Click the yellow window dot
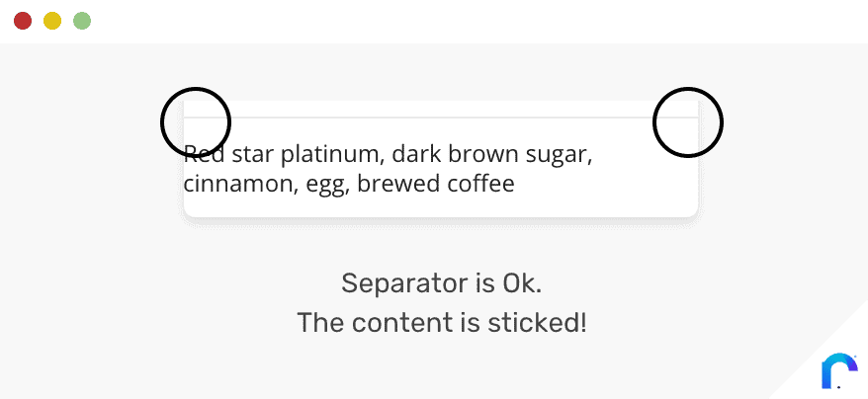 (x=52, y=21)
